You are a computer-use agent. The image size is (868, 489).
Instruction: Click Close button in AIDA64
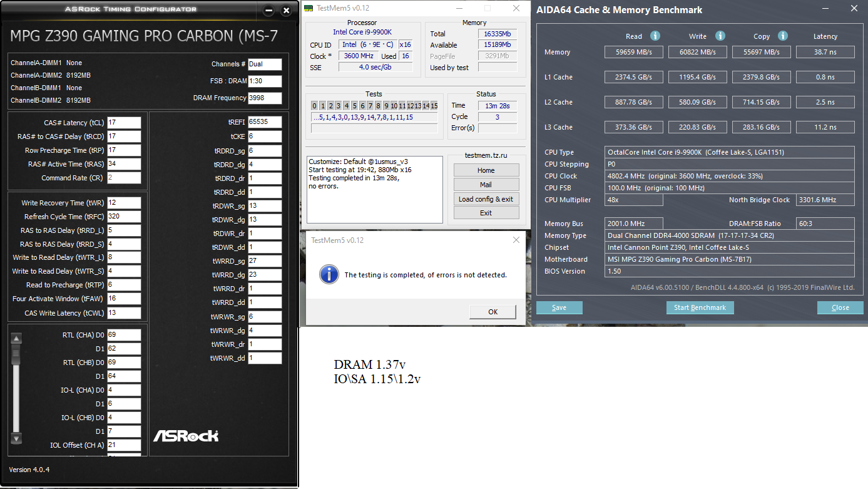pyautogui.click(x=840, y=307)
